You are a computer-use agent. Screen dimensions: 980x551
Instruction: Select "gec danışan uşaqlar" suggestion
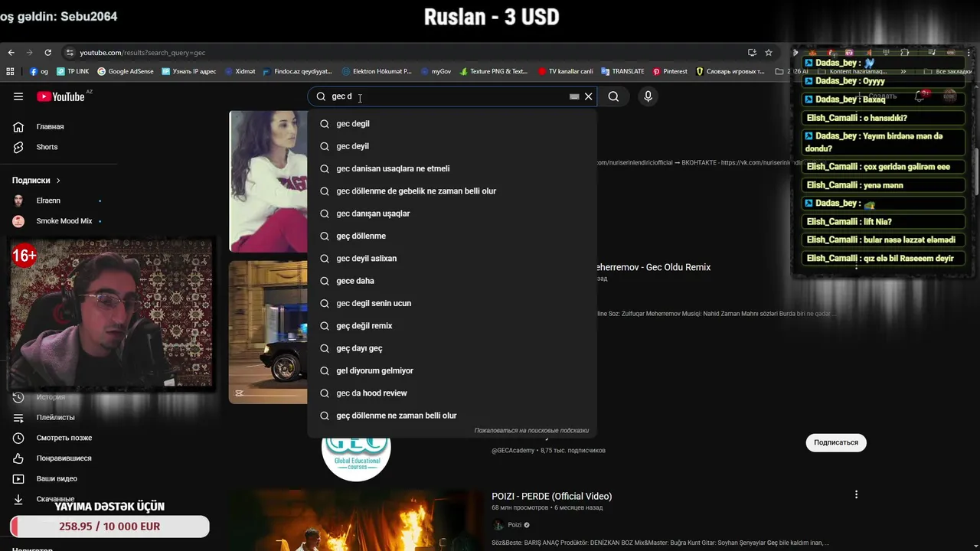click(x=452, y=214)
